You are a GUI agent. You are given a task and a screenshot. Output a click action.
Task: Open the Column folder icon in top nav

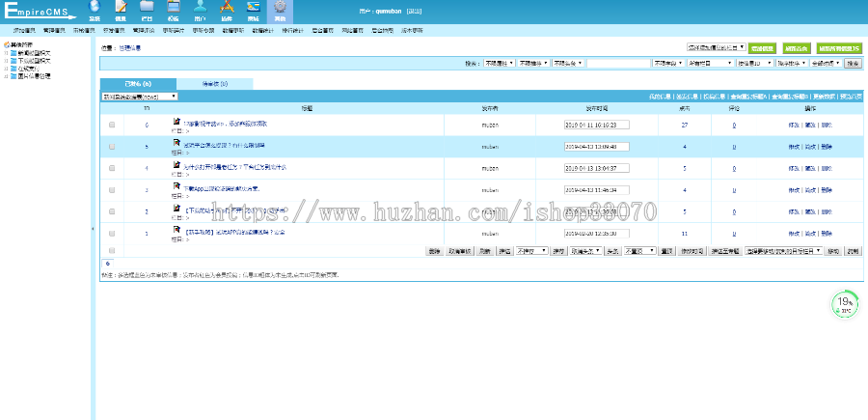click(x=147, y=10)
